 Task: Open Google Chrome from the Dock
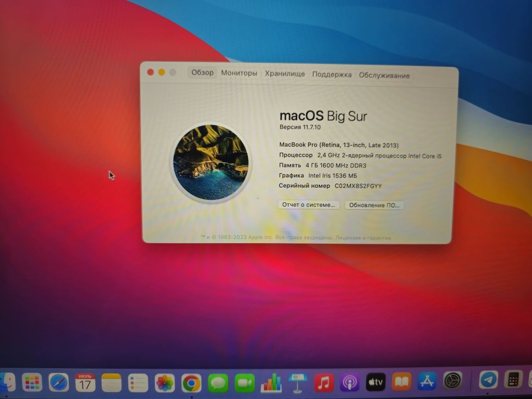coord(191,383)
